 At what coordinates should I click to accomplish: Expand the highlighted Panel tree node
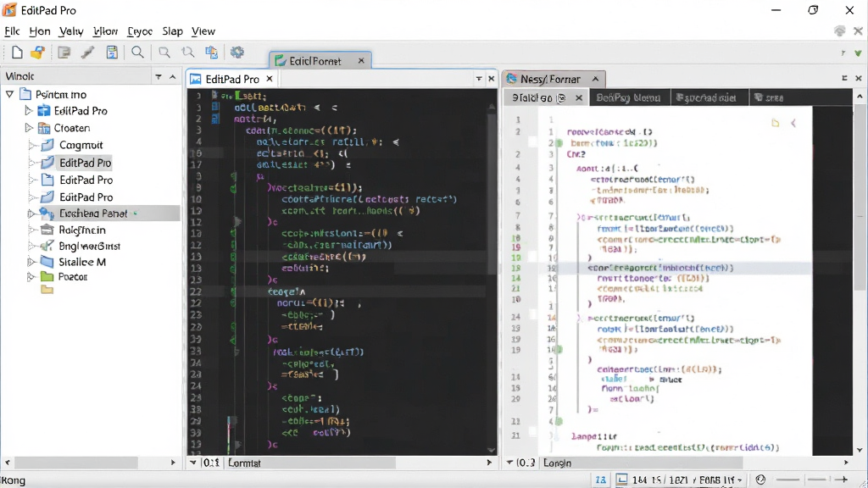click(x=31, y=213)
